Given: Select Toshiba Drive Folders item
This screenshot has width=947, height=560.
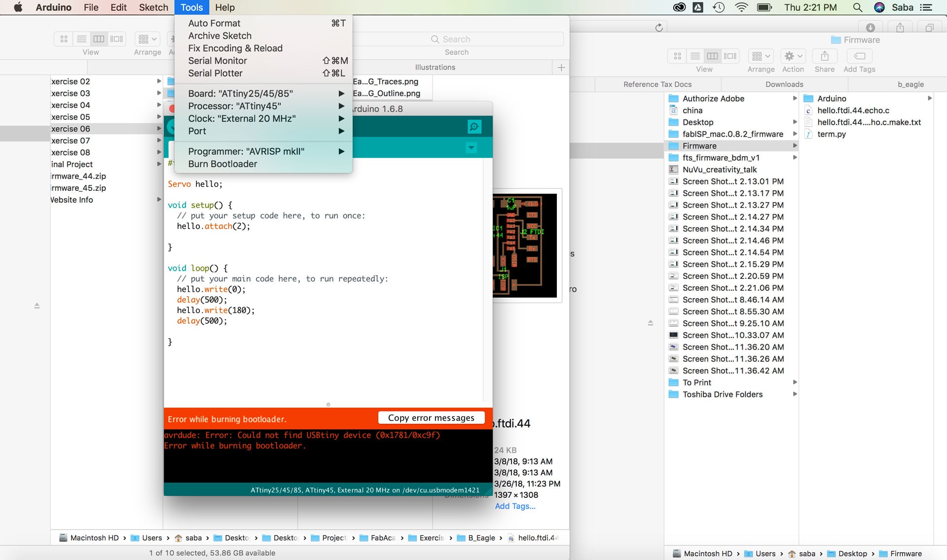Looking at the screenshot, I should pyautogui.click(x=732, y=394).
